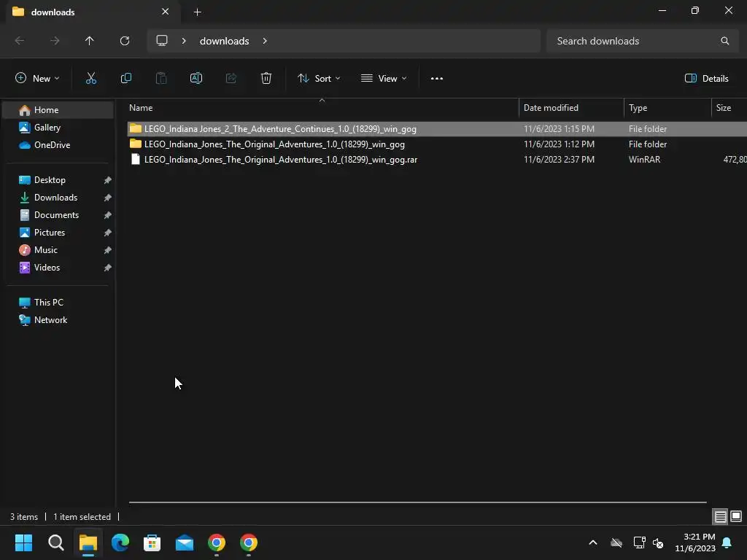Show hidden system tray icons
This screenshot has width=747, height=560.
593,542
